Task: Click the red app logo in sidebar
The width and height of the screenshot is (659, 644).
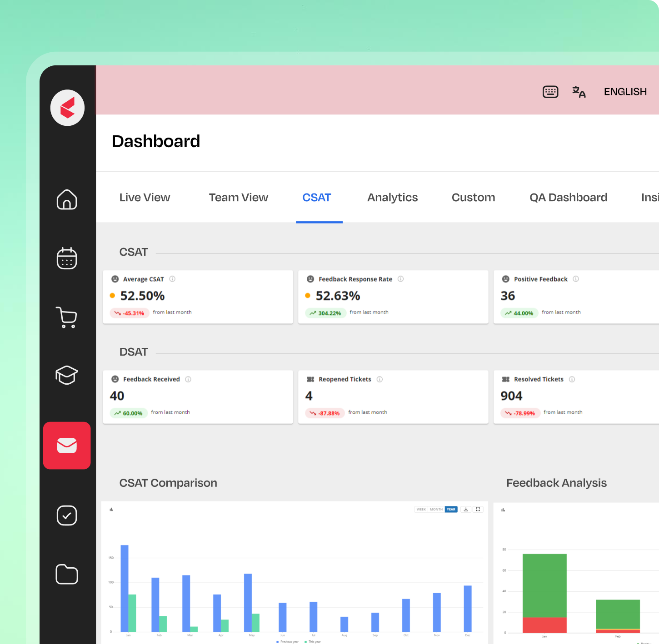Action: pyautogui.click(x=67, y=108)
